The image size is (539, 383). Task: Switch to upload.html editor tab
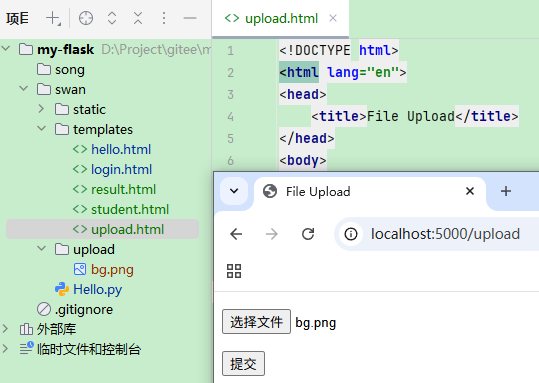point(280,19)
